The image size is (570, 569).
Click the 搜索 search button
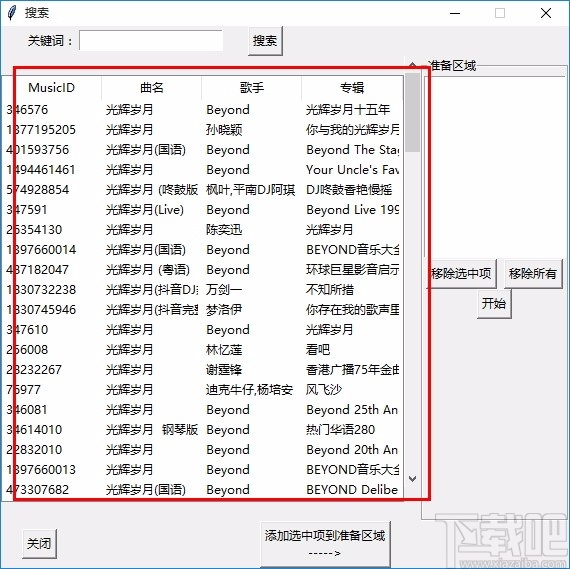pyautogui.click(x=265, y=41)
